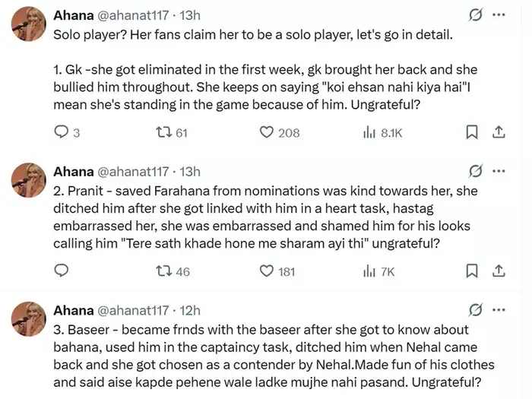
Task: Click Ahana's avatar on the Pranit tweet
Action: [28, 179]
